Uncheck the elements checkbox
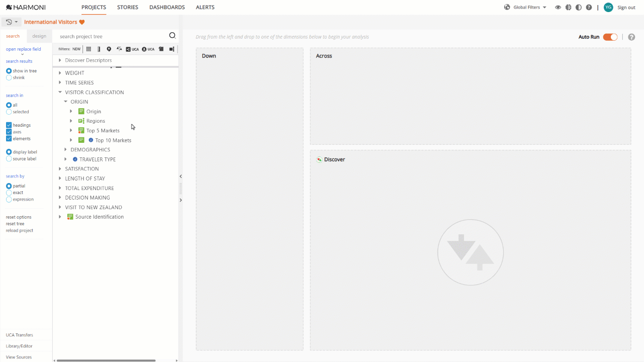Image resolution: width=644 pixels, height=362 pixels. 9,138
